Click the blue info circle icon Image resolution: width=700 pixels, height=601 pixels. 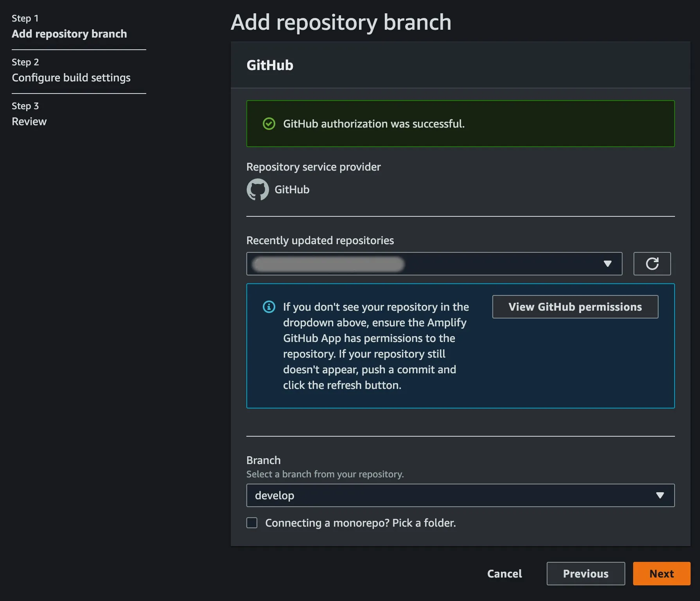pyautogui.click(x=269, y=307)
